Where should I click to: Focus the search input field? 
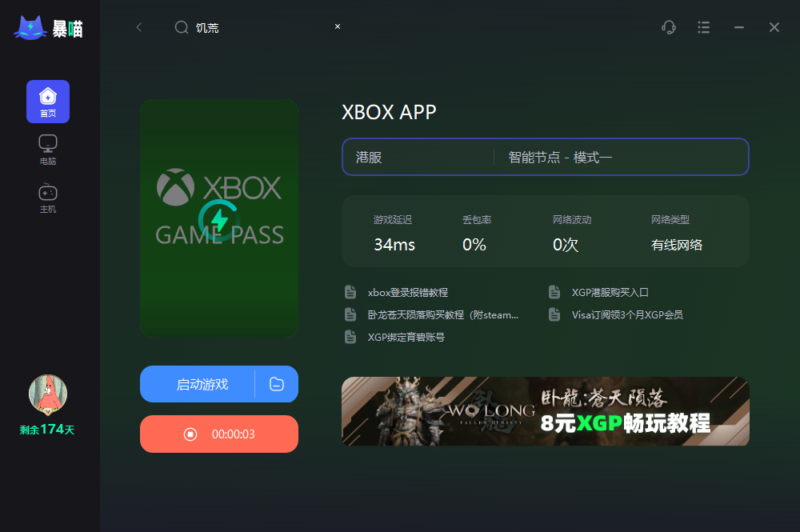pyautogui.click(x=260, y=27)
